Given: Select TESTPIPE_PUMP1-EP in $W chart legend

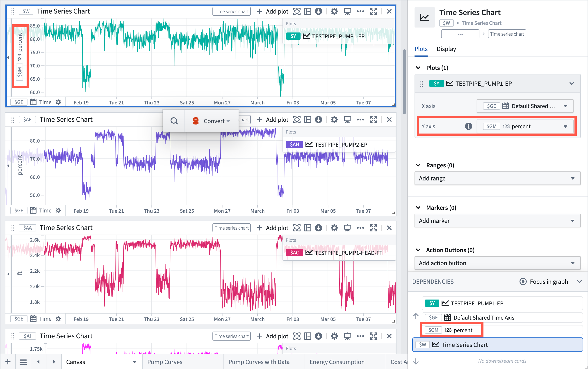Looking at the screenshot, I should pyautogui.click(x=338, y=36).
